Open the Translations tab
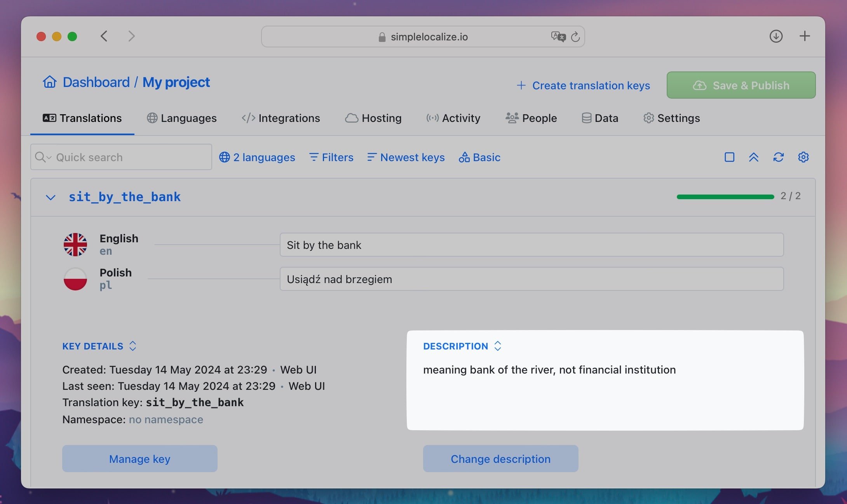This screenshot has height=504, width=847. pyautogui.click(x=82, y=118)
